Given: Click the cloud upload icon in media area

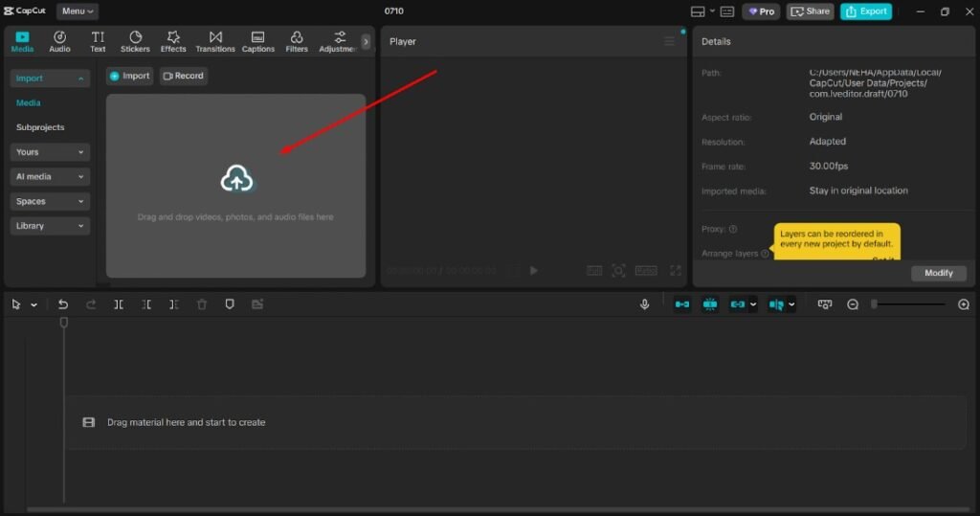Looking at the screenshot, I should pos(236,178).
